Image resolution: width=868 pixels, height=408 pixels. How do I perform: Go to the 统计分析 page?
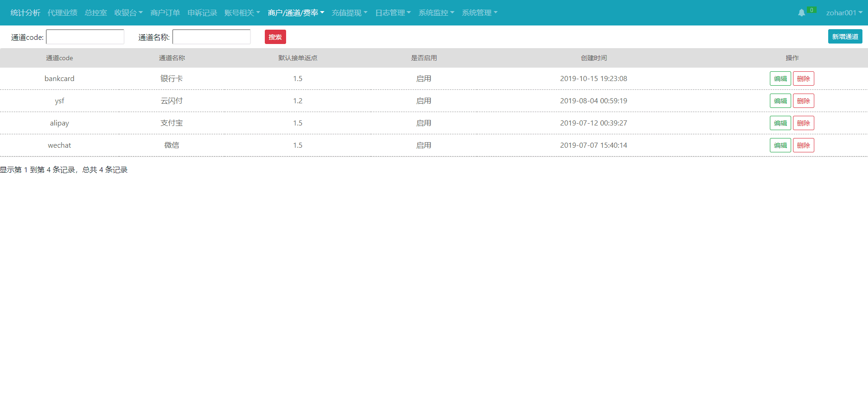[x=25, y=13]
